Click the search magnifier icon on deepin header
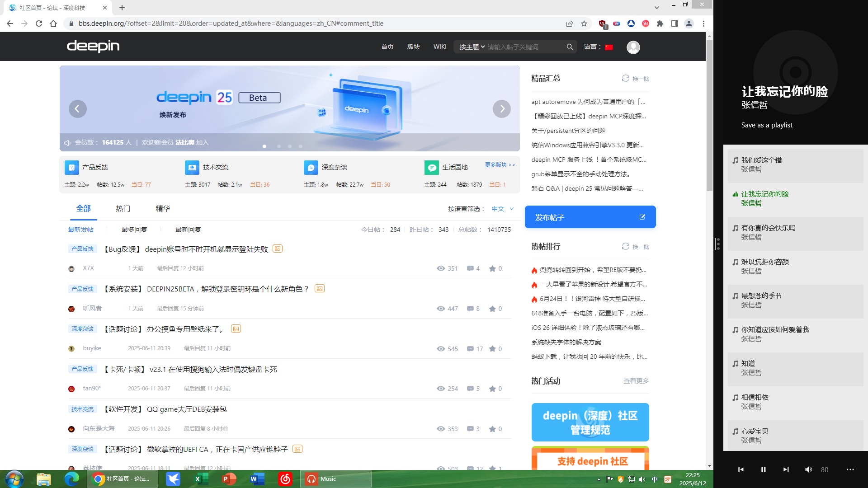Viewport: 868px width, 488px height. click(x=570, y=47)
